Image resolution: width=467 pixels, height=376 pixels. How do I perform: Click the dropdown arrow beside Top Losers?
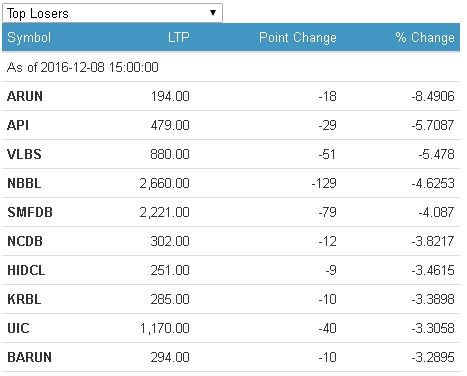click(213, 13)
